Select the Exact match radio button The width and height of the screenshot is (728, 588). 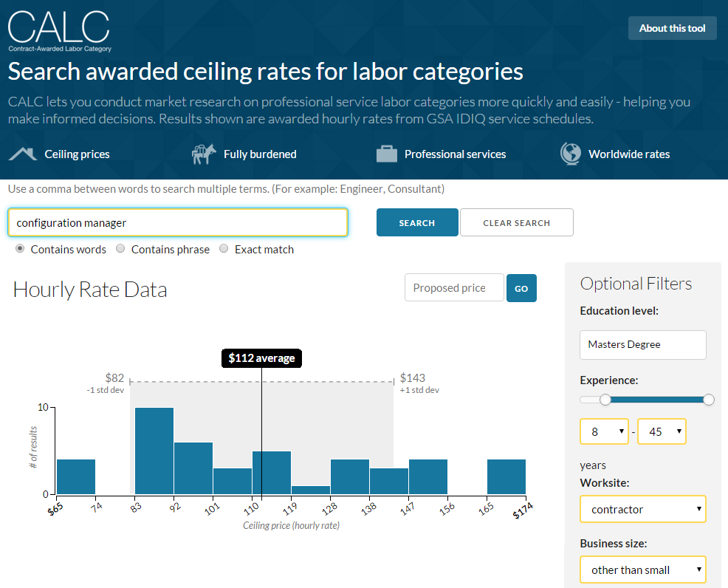pyautogui.click(x=224, y=249)
